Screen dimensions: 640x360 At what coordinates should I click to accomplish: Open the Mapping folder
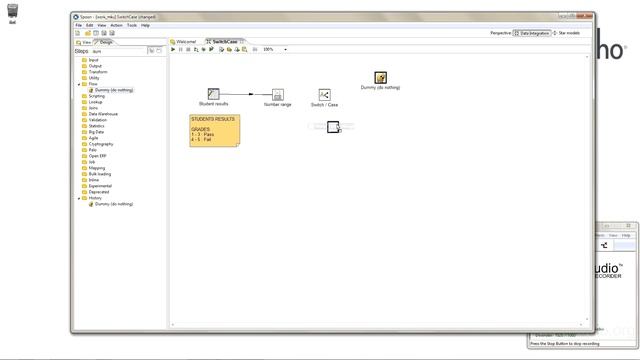pyautogui.click(x=93, y=168)
